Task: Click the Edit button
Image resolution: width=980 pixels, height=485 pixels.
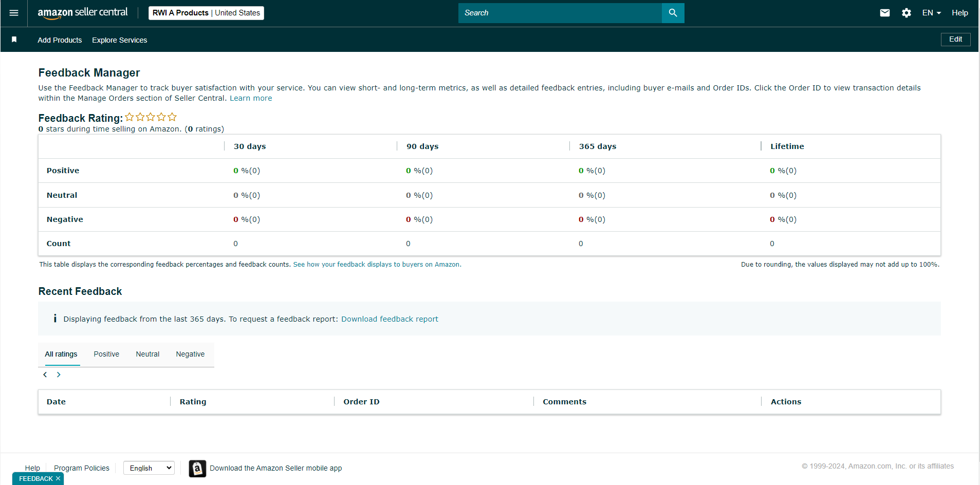Action: [x=956, y=40]
